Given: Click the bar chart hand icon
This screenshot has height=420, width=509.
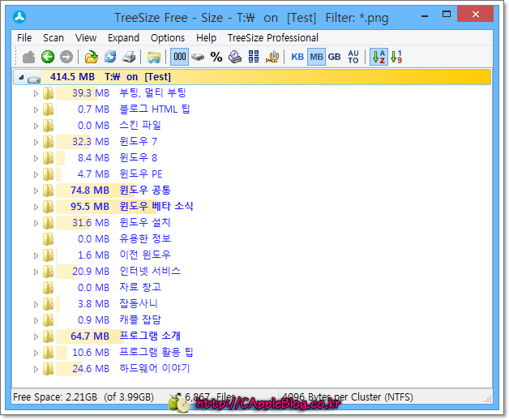Looking at the screenshot, I should [x=272, y=58].
